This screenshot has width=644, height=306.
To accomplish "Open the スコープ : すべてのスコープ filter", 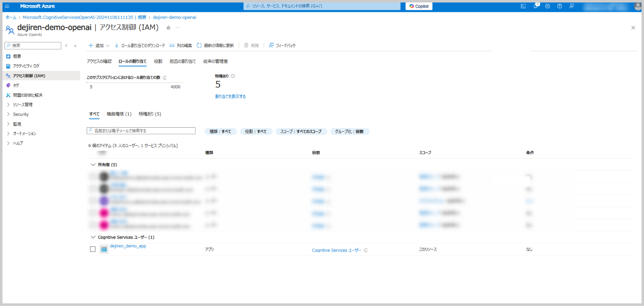I will (x=301, y=131).
